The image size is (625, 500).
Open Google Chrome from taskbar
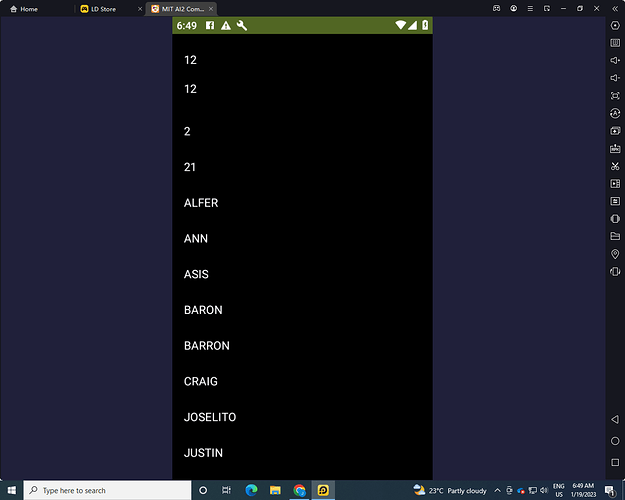tap(299, 490)
